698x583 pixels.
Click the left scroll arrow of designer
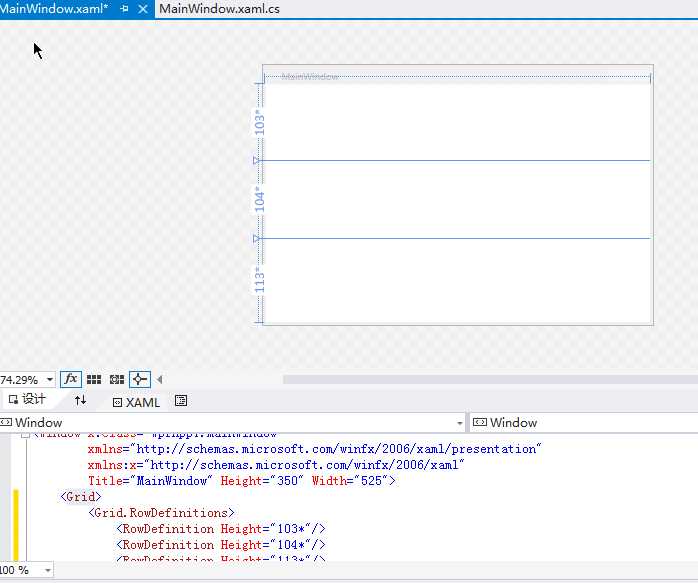click(159, 380)
